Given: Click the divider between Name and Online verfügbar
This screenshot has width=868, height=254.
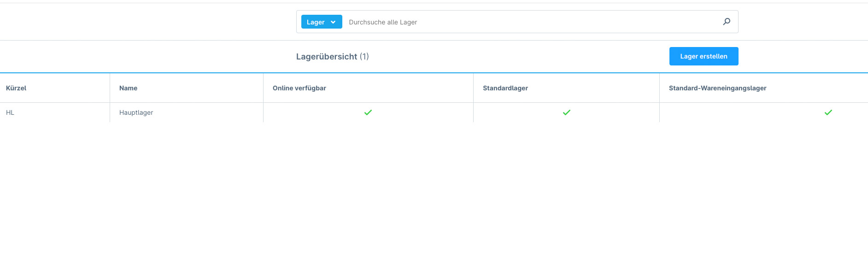Looking at the screenshot, I should pos(263,88).
